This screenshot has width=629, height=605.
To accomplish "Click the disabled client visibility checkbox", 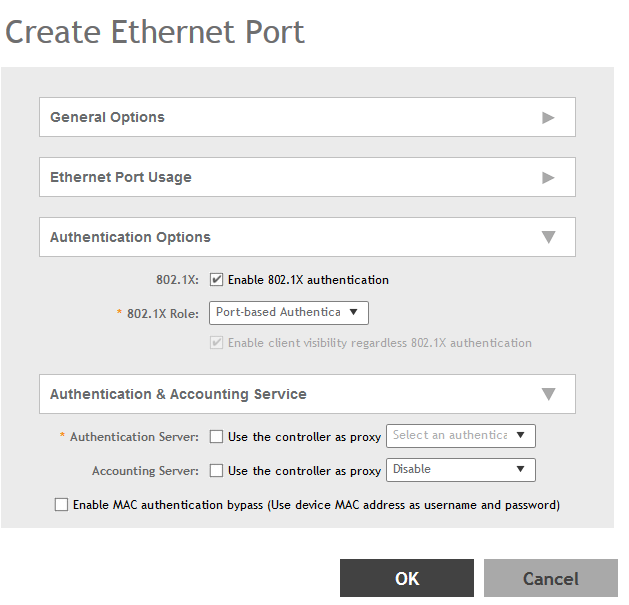I will click(217, 343).
